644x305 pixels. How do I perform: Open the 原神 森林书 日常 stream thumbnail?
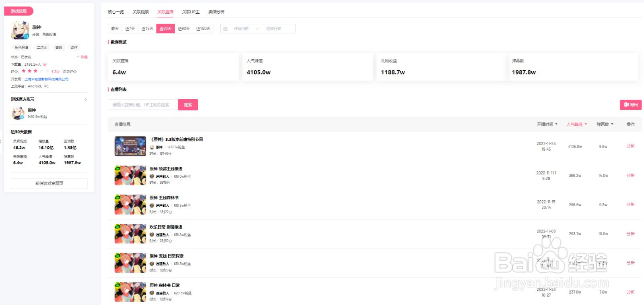130,292
